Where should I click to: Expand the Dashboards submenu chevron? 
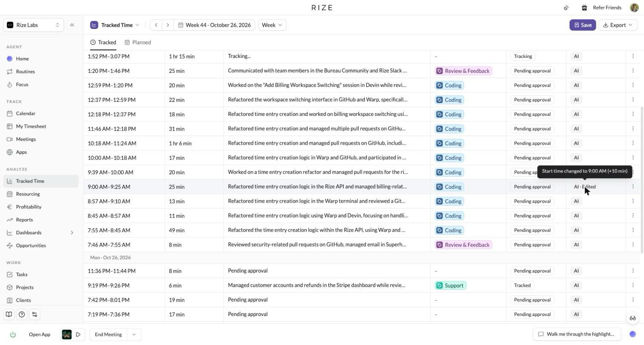[x=72, y=233]
